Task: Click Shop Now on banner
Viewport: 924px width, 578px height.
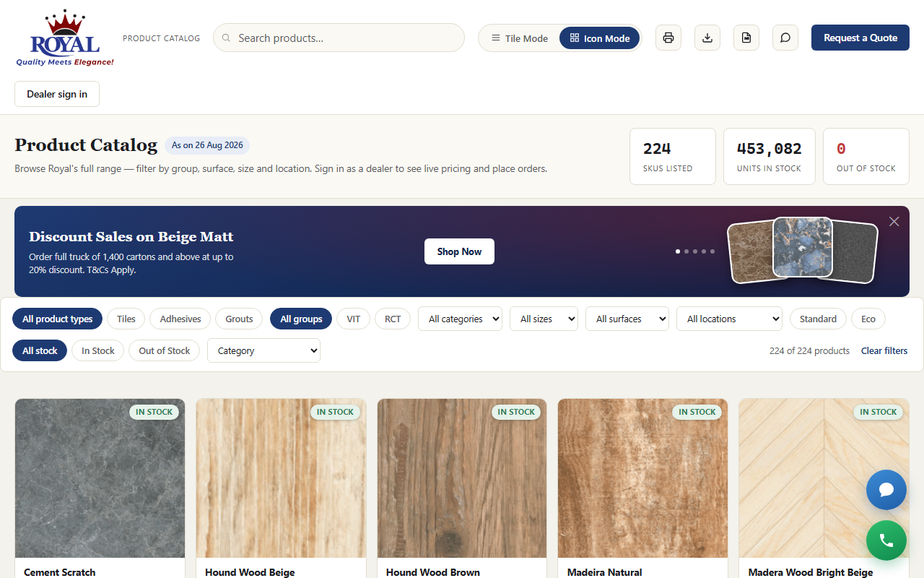Action: click(x=459, y=251)
